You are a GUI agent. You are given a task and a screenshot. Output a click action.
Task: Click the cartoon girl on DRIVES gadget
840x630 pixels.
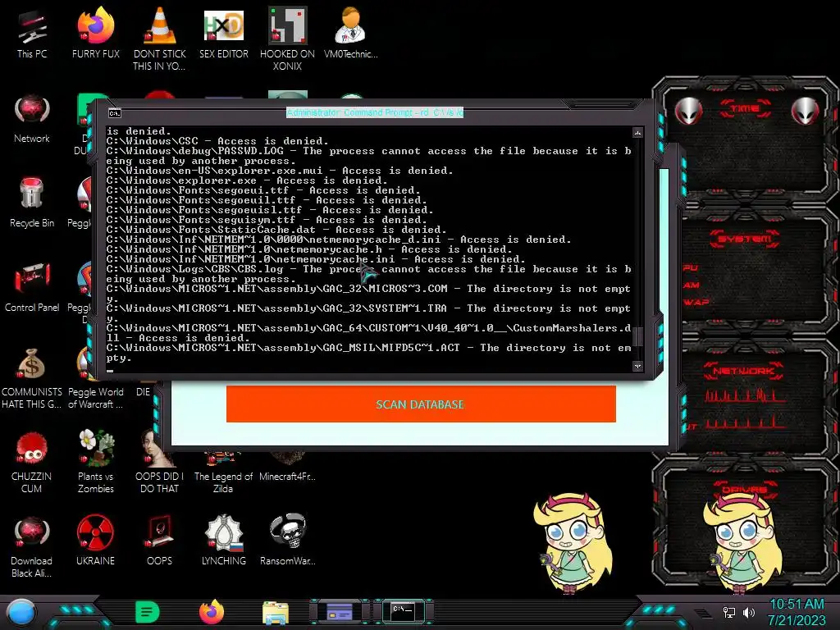[x=745, y=542]
